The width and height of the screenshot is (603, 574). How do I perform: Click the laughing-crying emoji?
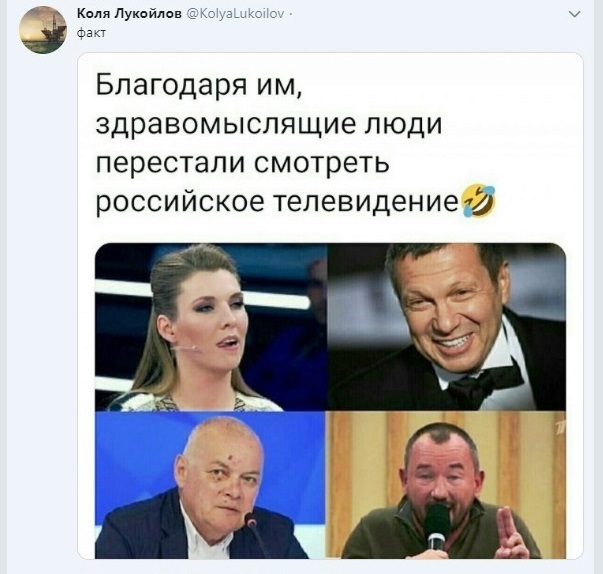(x=477, y=201)
